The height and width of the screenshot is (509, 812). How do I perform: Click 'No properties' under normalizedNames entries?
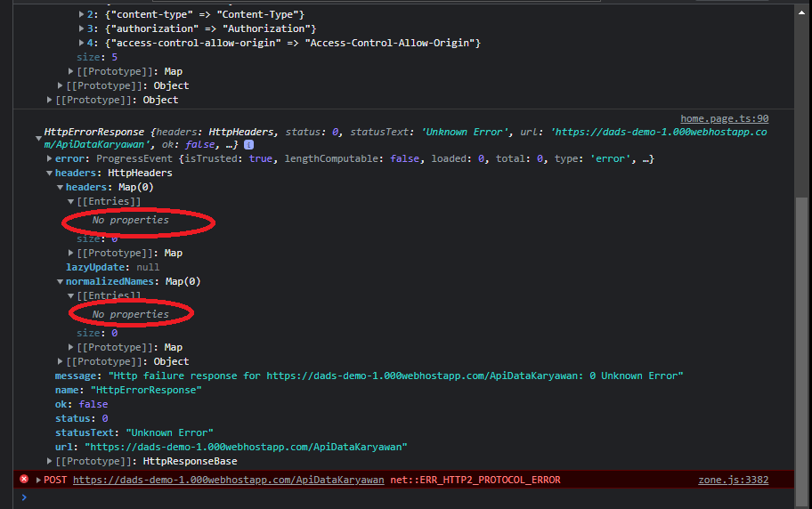(x=131, y=314)
